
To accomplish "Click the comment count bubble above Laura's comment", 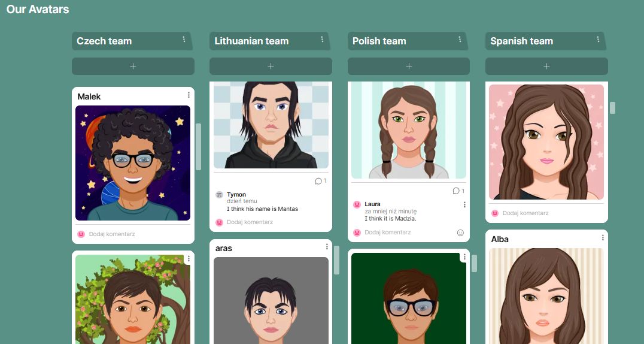I will coord(458,191).
